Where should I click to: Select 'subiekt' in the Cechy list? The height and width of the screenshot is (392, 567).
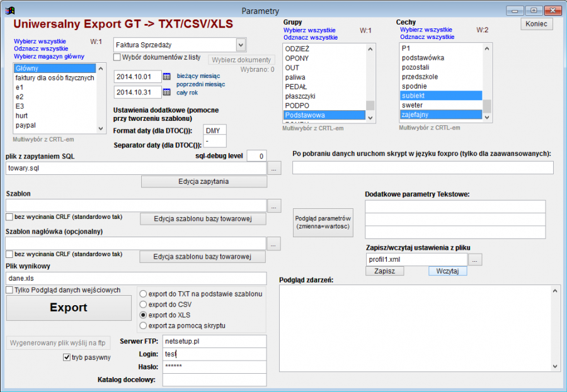[x=441, y=96]
